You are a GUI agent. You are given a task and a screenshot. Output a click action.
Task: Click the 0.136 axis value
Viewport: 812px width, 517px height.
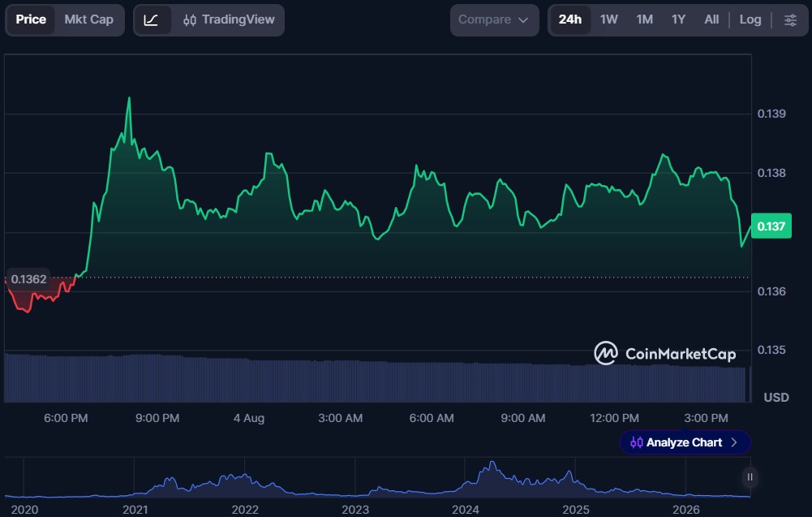click(x=771, y=291)
